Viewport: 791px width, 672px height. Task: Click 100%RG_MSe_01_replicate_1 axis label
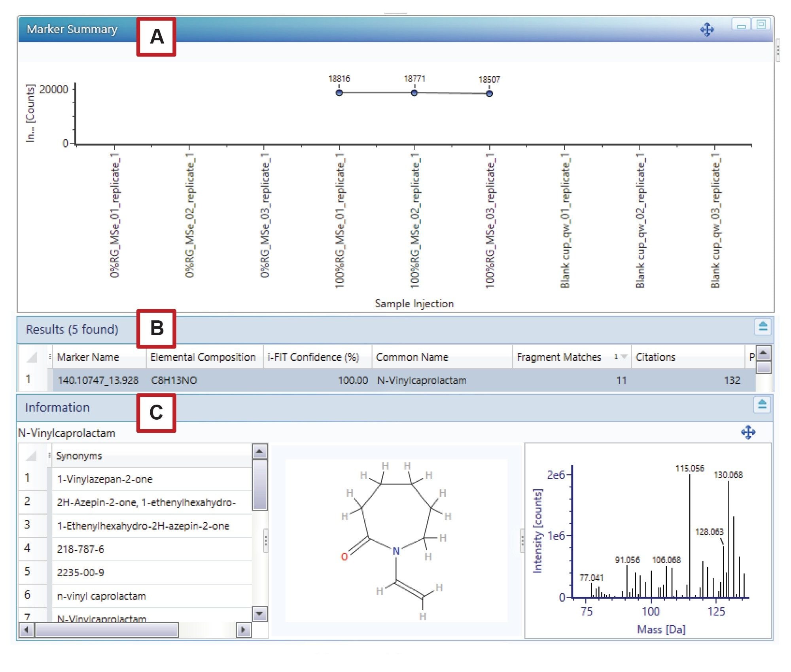pyautogui.click(x=340, y=221)
